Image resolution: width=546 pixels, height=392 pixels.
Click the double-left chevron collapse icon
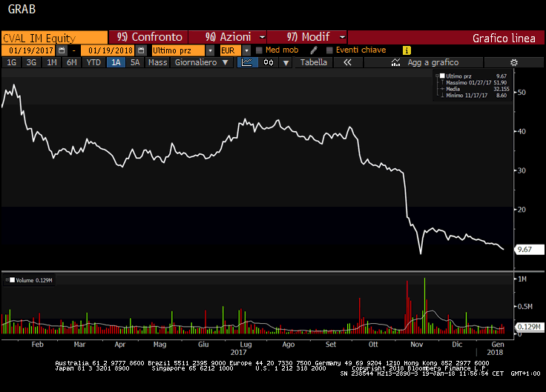click(347, 62)
